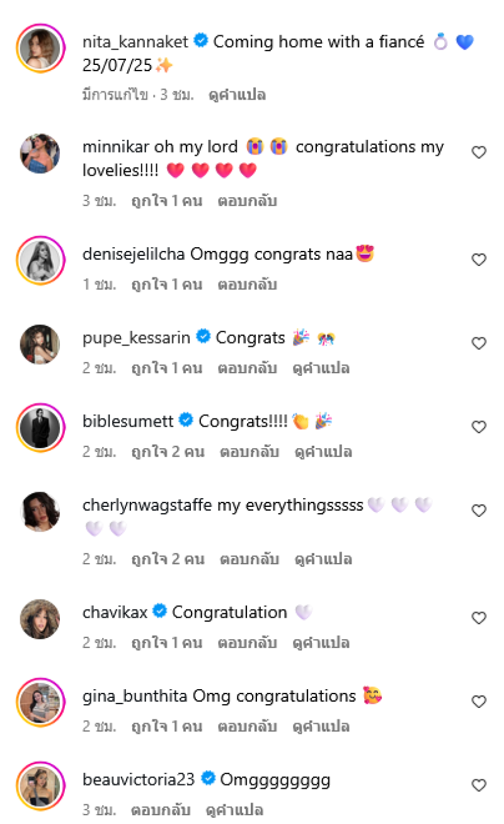
Task: Like denisejelilcha's comment with the heart
Action: click(x=479, y=260)
